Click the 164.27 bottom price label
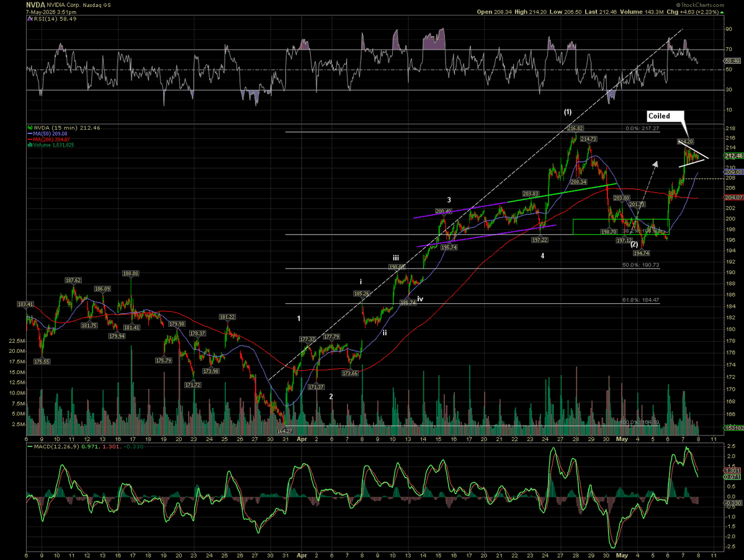Viewport: 744px width, 560px height. tap(285, 431)
